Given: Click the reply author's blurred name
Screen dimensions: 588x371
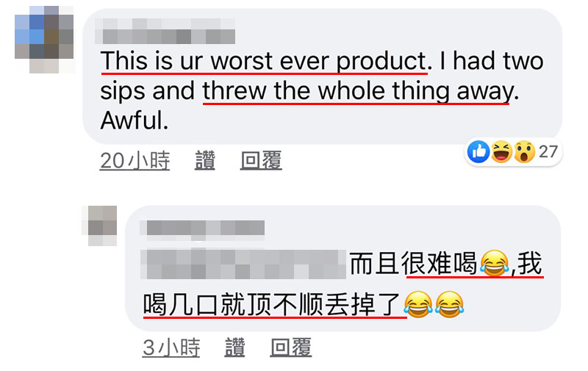Looking at the screenshot, I should pyautogui.click(x=202, y=228).
